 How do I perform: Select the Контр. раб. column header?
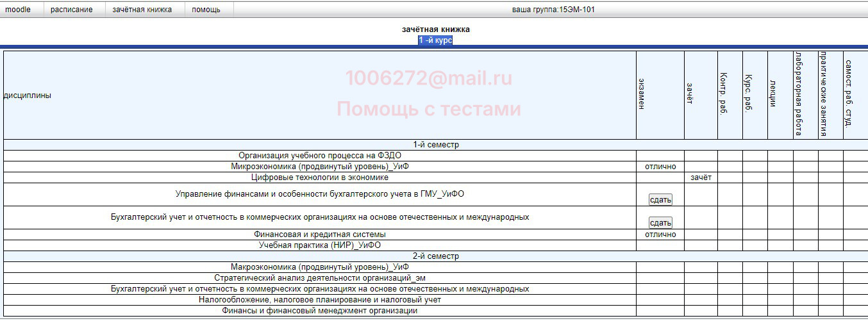(723, 94)
